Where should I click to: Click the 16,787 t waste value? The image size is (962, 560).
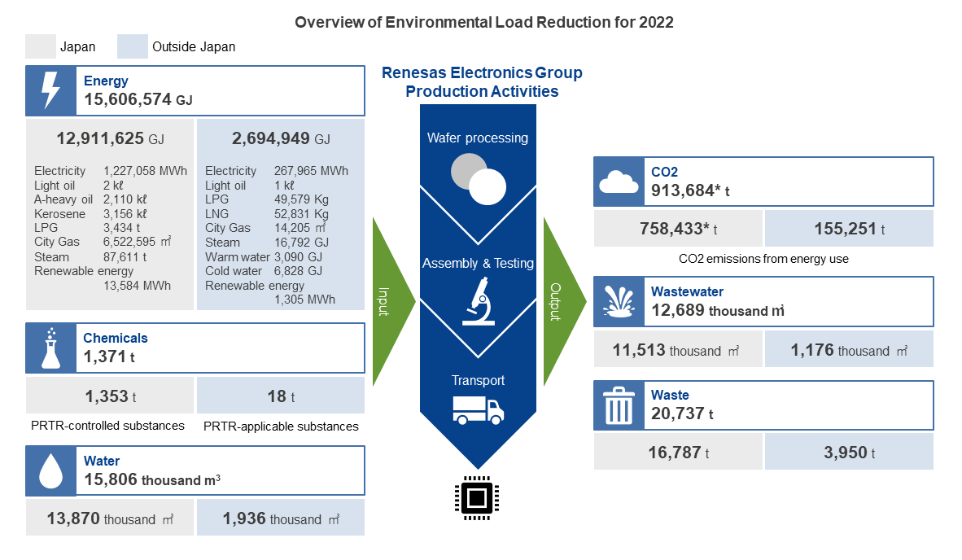(679, 453)
